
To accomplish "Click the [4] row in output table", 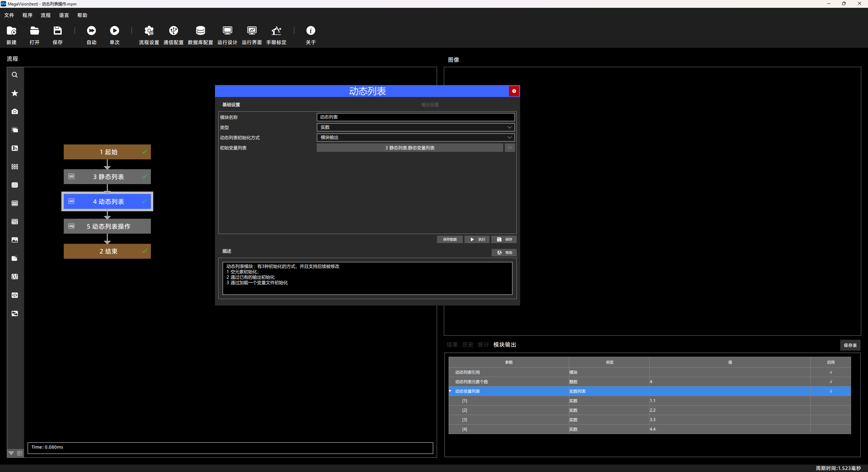I will coord(649,429).
